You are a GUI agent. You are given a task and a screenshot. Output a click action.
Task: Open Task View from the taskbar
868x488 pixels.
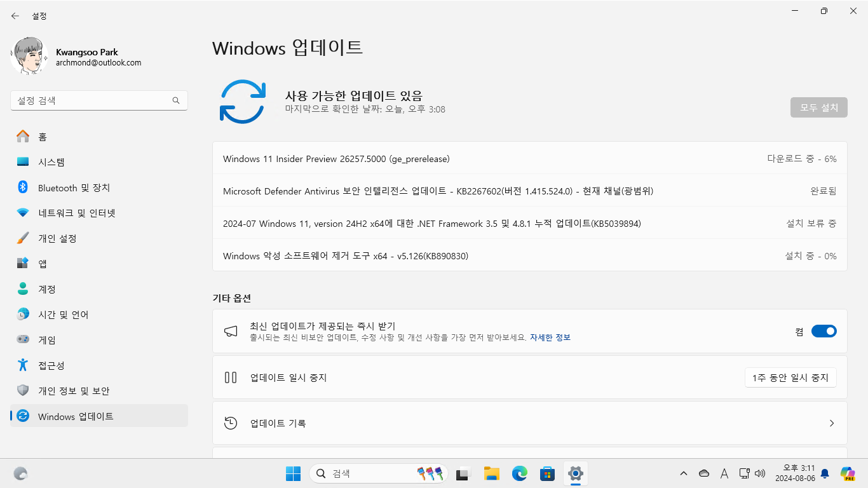(x=463, y=473)
